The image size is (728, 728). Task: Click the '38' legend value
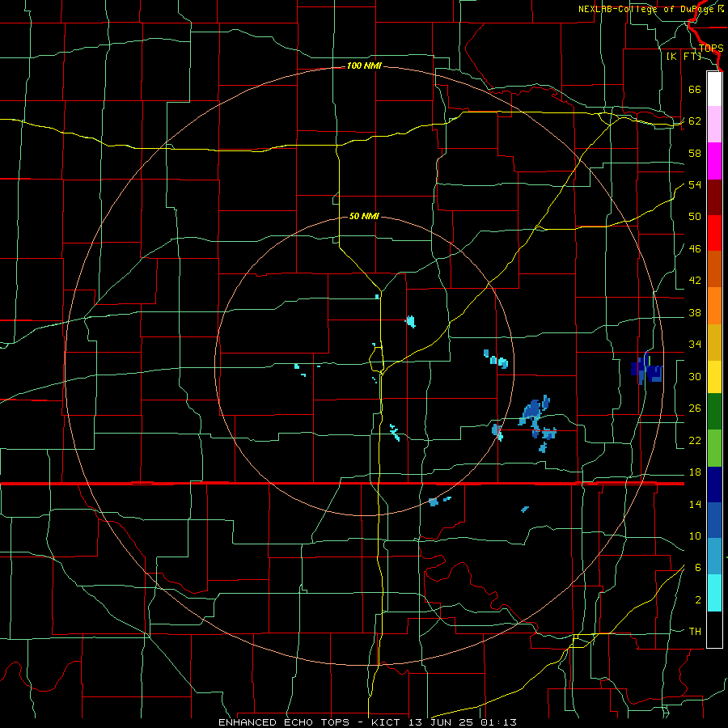[x=695, y=313]
